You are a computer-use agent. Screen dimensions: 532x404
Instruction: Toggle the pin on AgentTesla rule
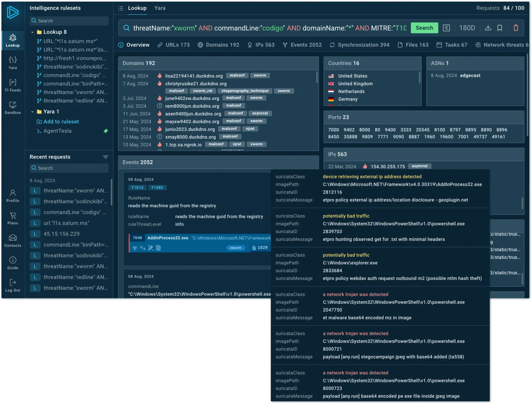[x=106, y=131]
